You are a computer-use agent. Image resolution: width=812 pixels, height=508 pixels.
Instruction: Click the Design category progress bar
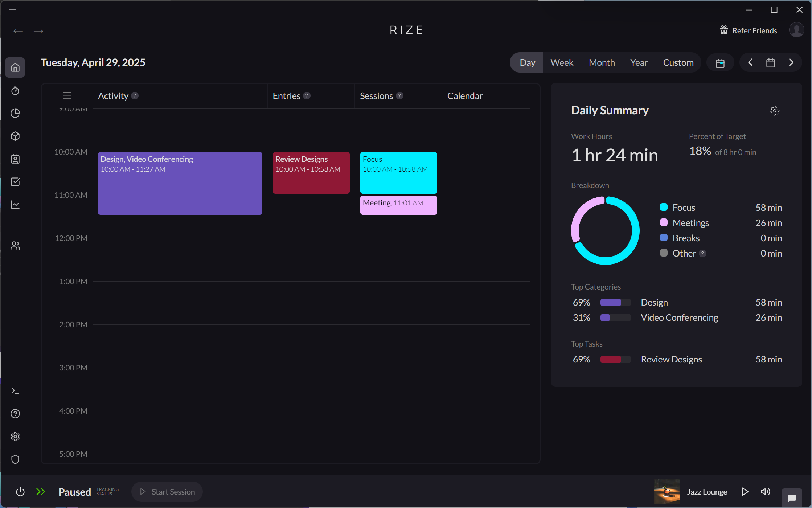(615, 302)
